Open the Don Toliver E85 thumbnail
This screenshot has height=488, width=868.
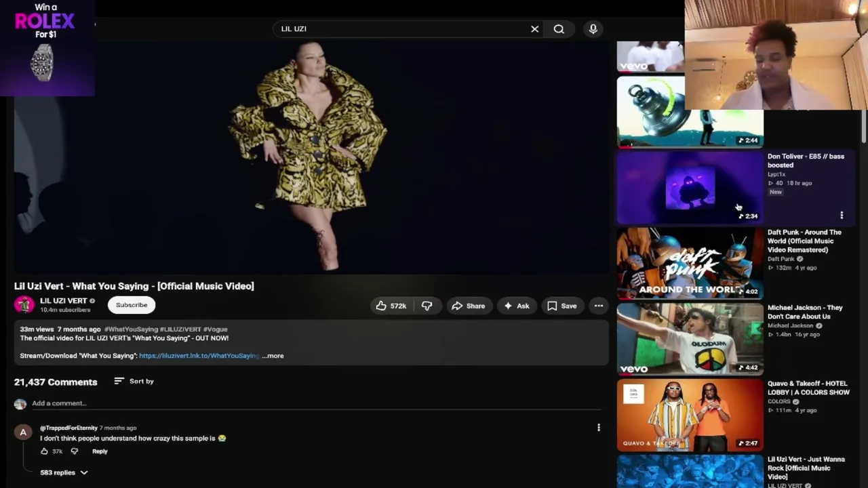tap(690, 188)
